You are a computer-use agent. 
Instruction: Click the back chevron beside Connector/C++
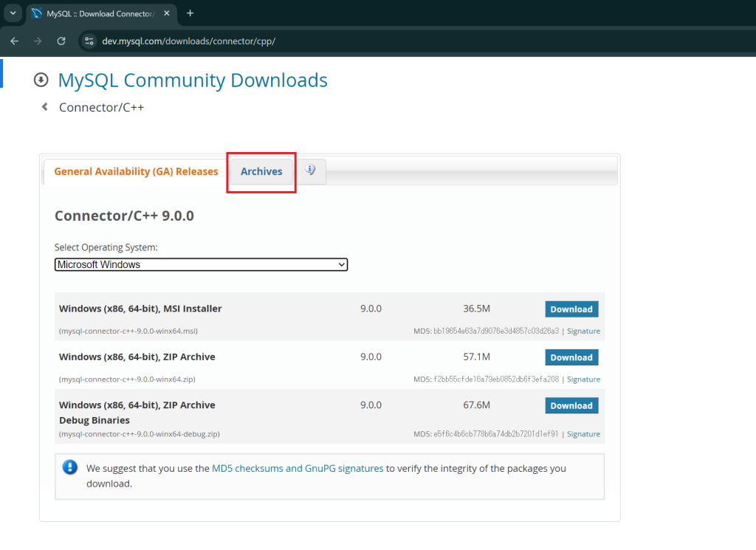[x=45, y=107]
